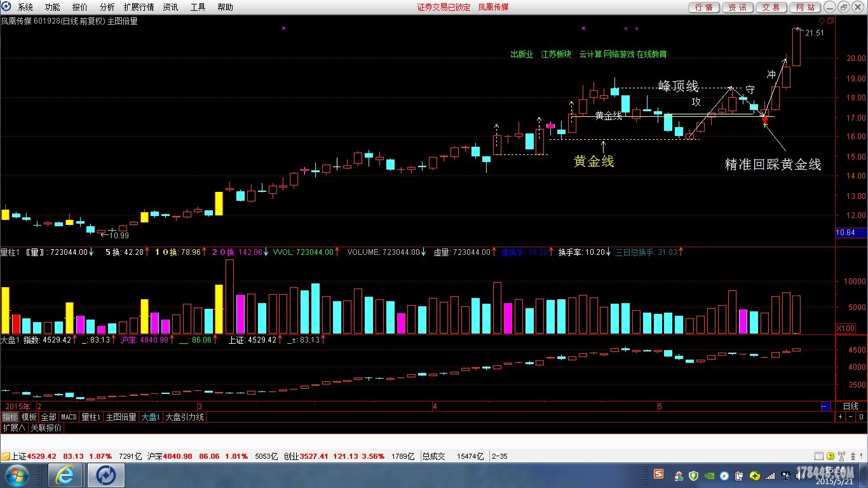
Task: Click the 总成交 15474亿 status entry
Action: [453, 456]
